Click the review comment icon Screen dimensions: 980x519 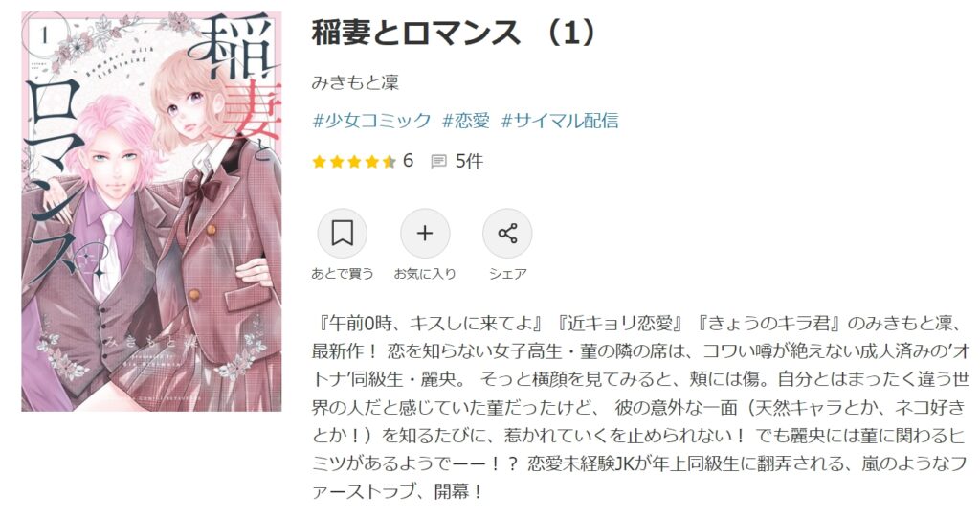(438, 162)
